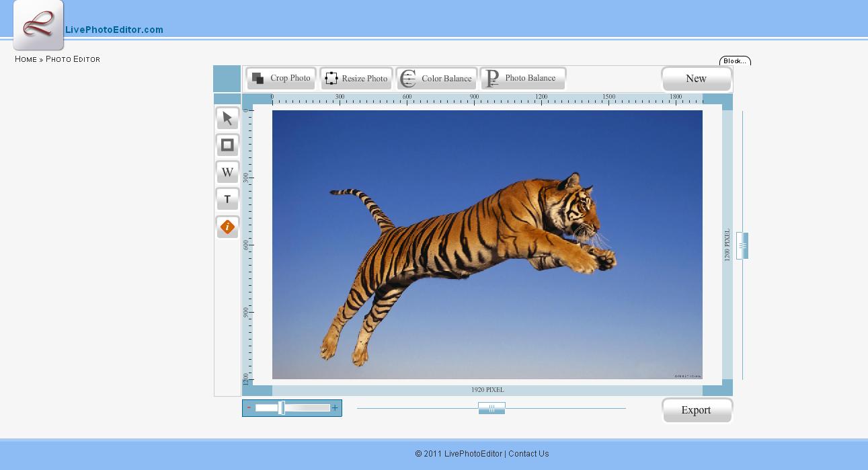Select the arrow selection tool
The width and height of the screenshot is (868, 470).
227,118
